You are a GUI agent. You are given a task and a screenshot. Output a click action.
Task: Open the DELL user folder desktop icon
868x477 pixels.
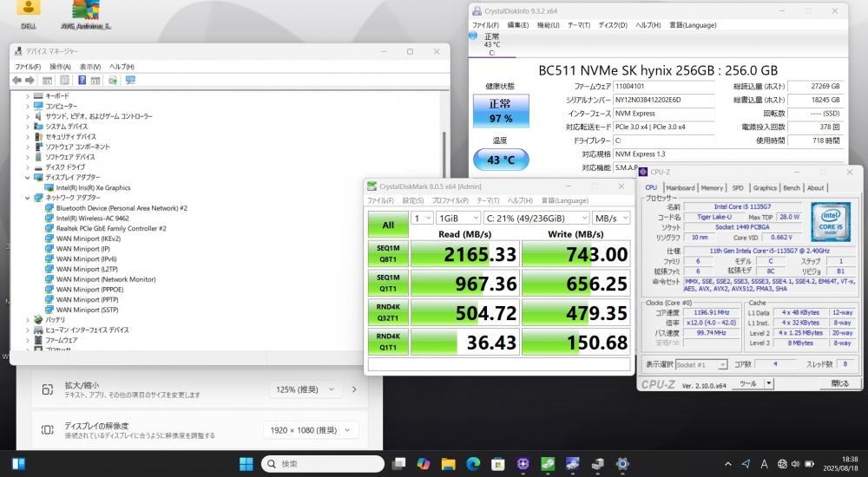[x=29, y=15]
